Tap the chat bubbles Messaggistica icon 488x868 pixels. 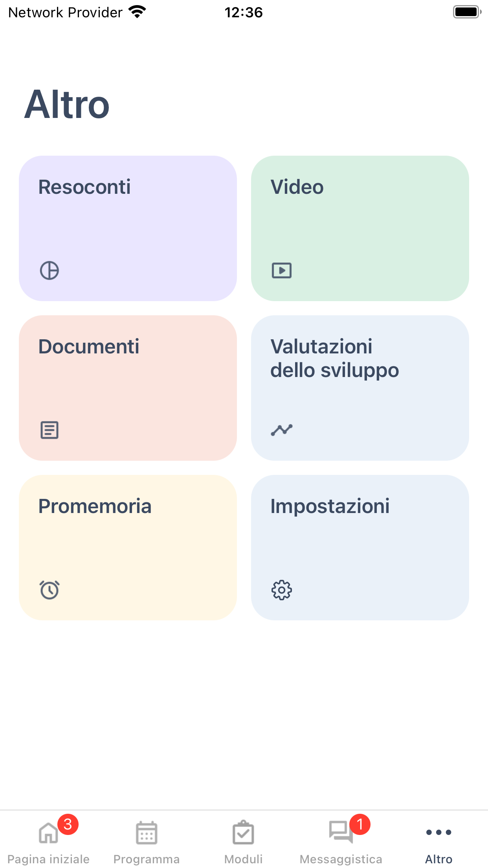coord(340,832)
